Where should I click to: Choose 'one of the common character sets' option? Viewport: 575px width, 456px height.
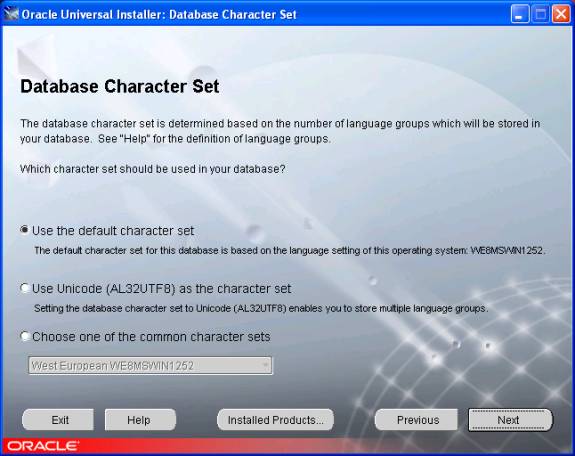click(x=24, y=336)
